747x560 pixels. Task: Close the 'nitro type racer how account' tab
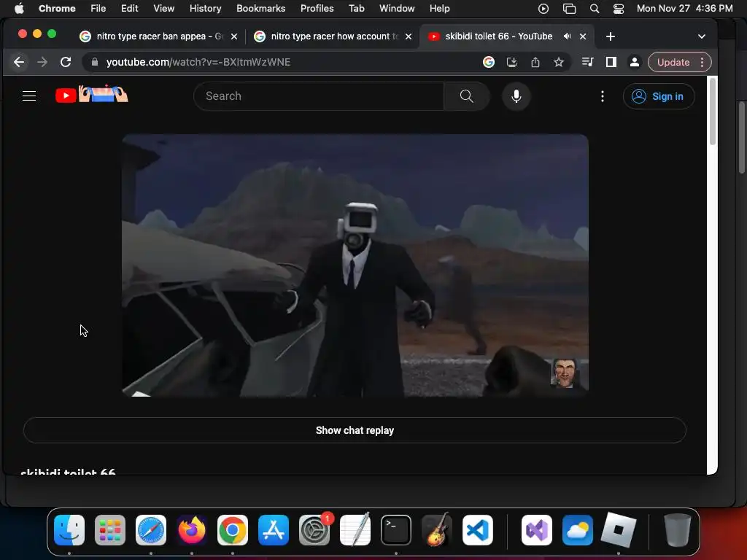point(409,36)
